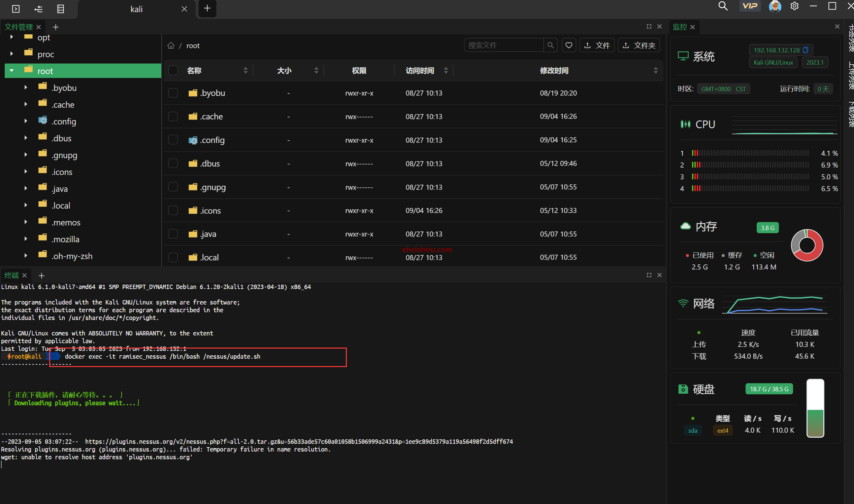The height and width of the screenshot is (504, 854).
Task: Check the .java row checkbox
Action: pos(173,234)
